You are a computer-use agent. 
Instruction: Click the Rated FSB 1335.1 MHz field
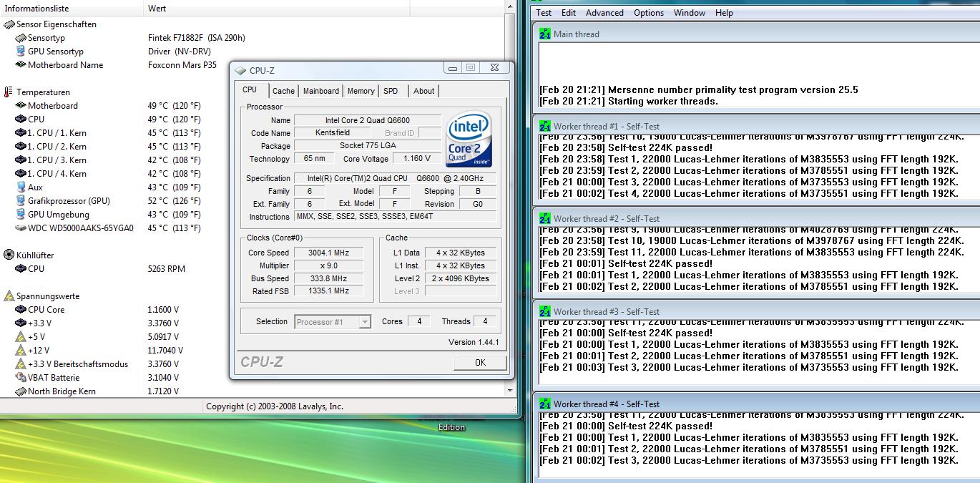328,291
